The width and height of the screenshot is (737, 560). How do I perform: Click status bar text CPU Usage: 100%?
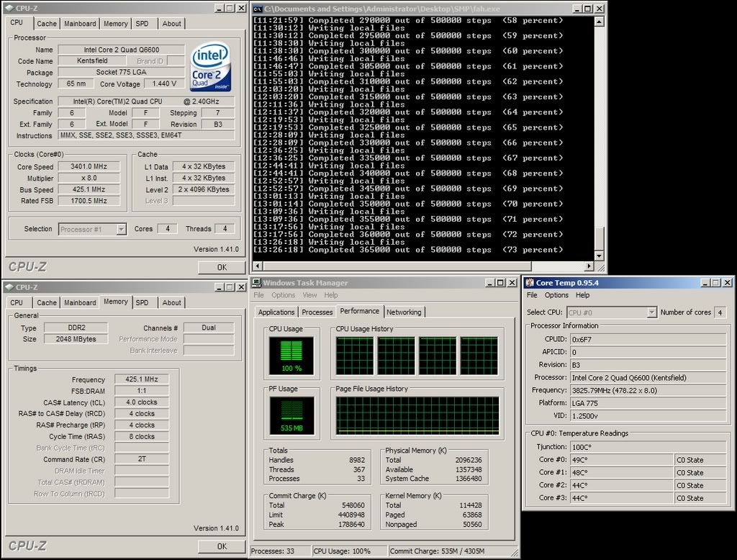pyautogui.click(x=342, y=551)
